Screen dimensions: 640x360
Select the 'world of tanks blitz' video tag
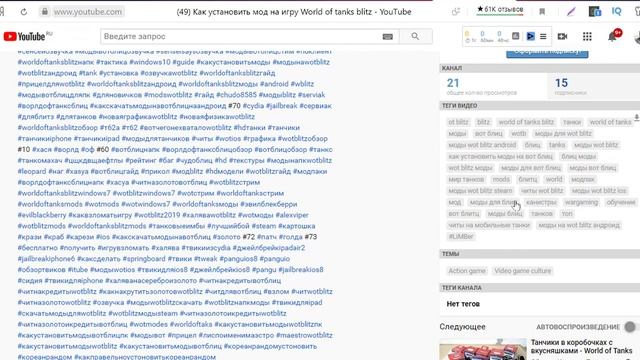(526, 122)
